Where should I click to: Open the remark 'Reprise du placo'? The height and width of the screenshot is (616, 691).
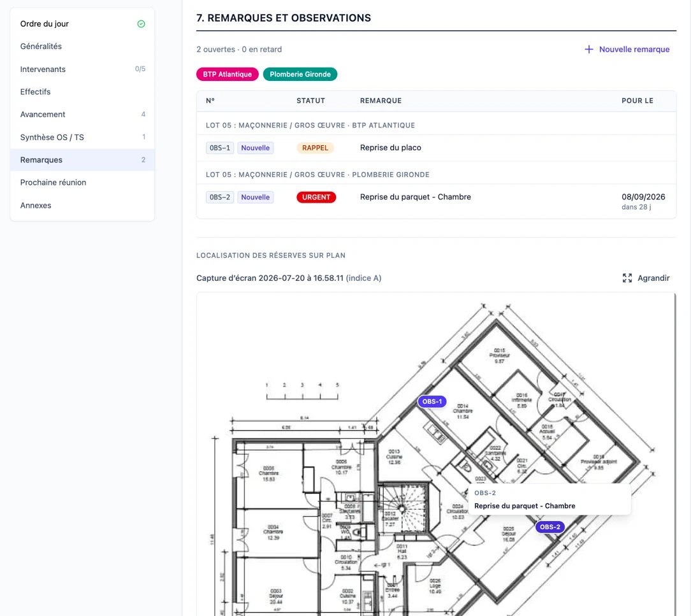391,148
